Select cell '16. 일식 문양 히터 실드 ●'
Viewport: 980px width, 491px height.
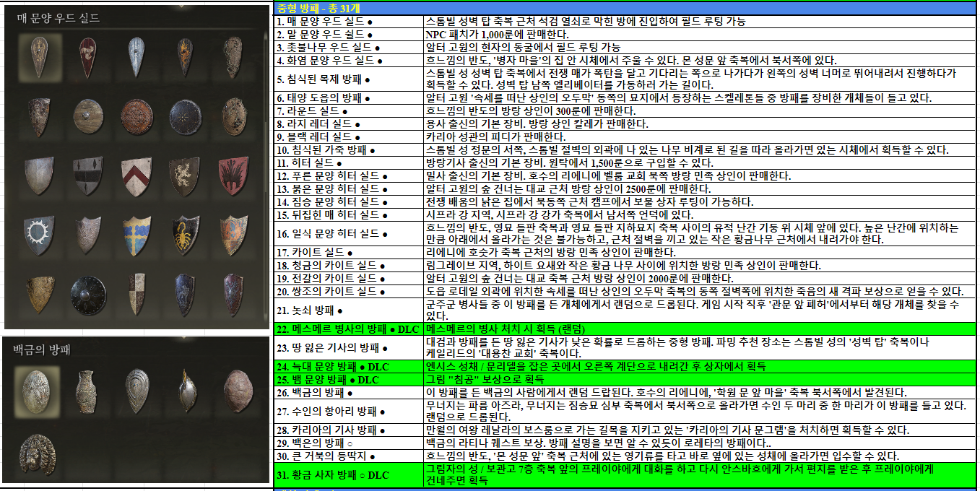pos(349,234)
